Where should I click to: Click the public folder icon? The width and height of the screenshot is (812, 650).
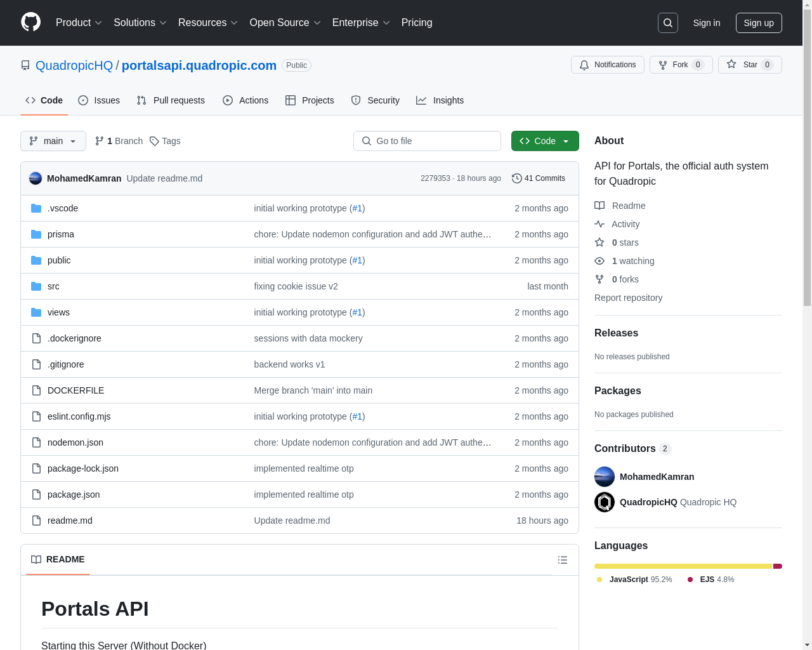(36, 260)
